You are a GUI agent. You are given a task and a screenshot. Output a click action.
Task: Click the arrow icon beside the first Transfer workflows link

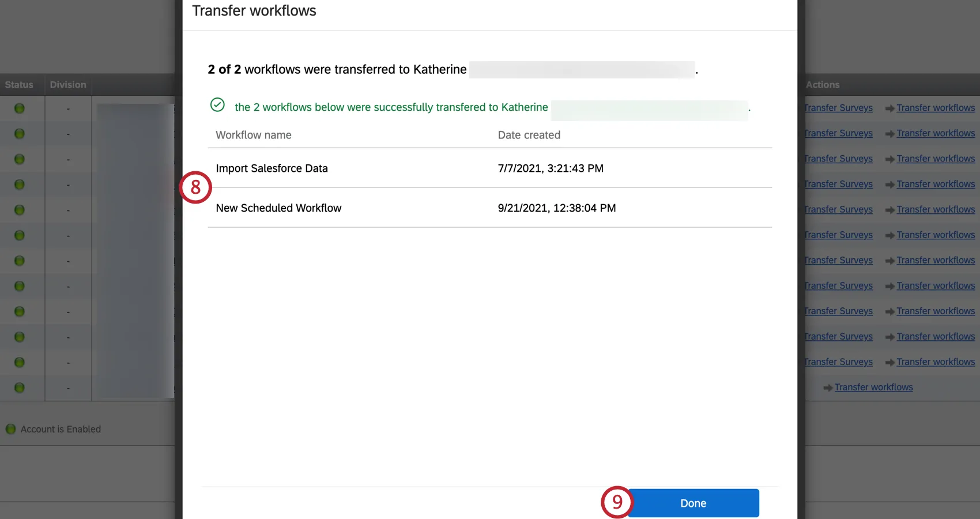(889, 108)
